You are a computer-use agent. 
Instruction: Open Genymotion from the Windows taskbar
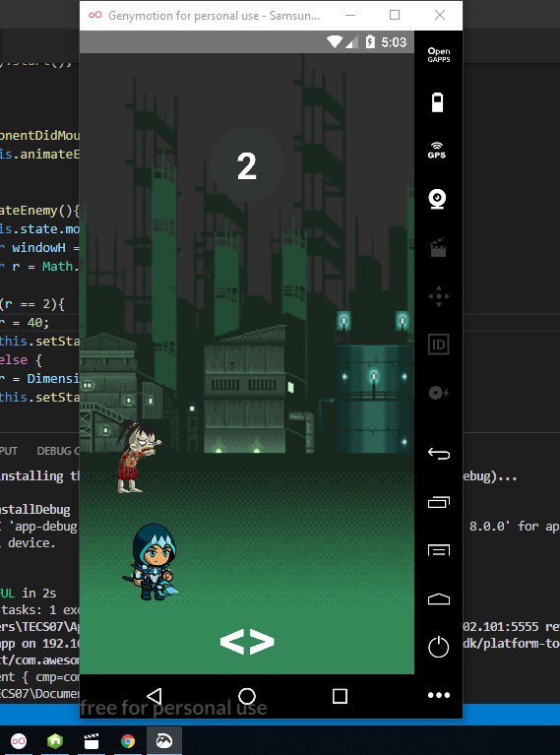[19, 740]
